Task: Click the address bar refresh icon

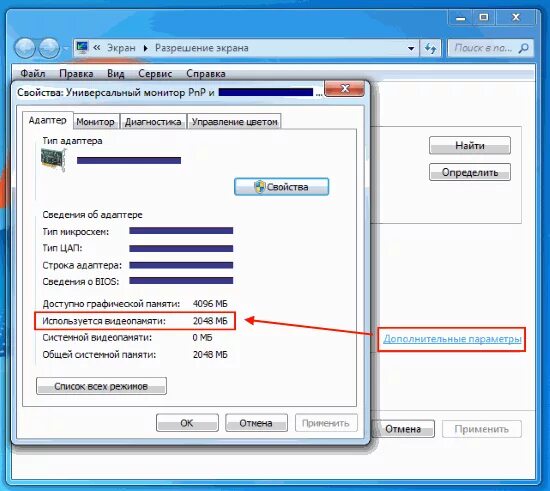Action: tap(430, 48)
